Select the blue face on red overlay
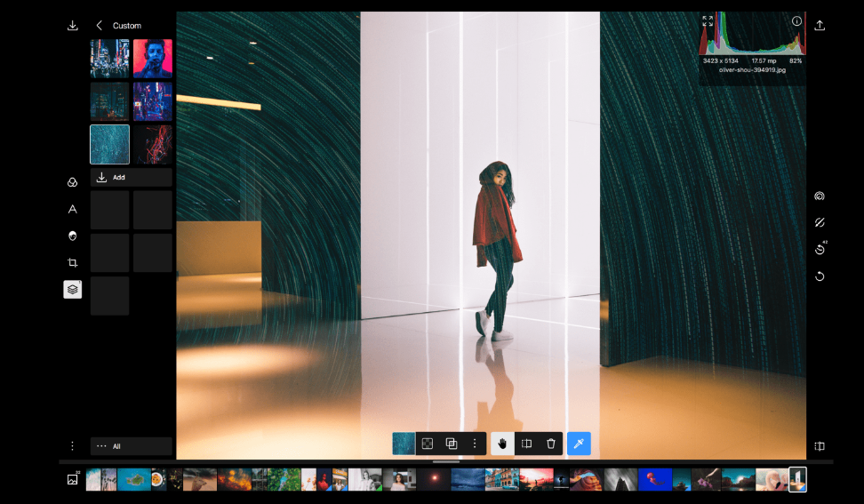 (x=153, y=59)
